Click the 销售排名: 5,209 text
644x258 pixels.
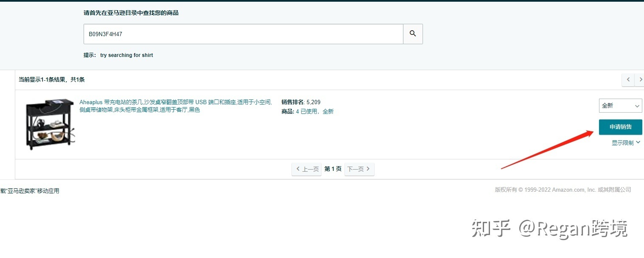301,102
